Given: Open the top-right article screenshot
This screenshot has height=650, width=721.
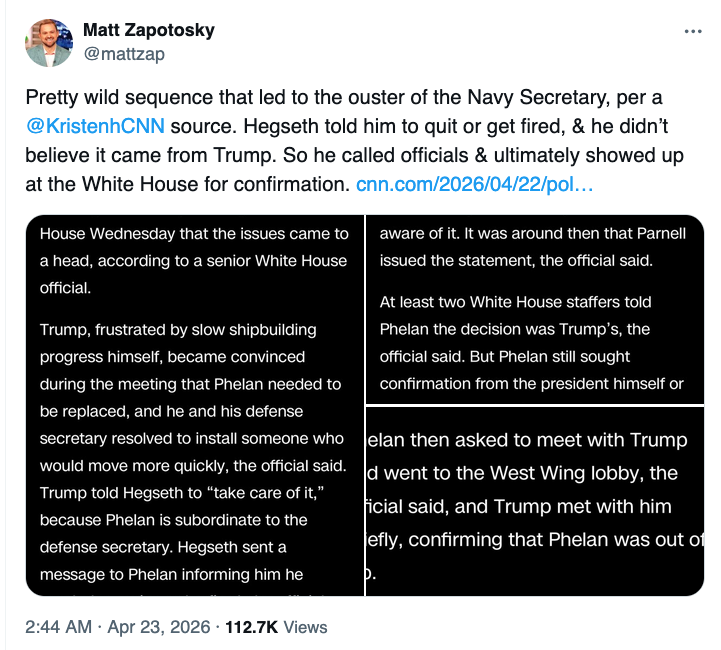Looking at the screenshot, I should (535, 308).
